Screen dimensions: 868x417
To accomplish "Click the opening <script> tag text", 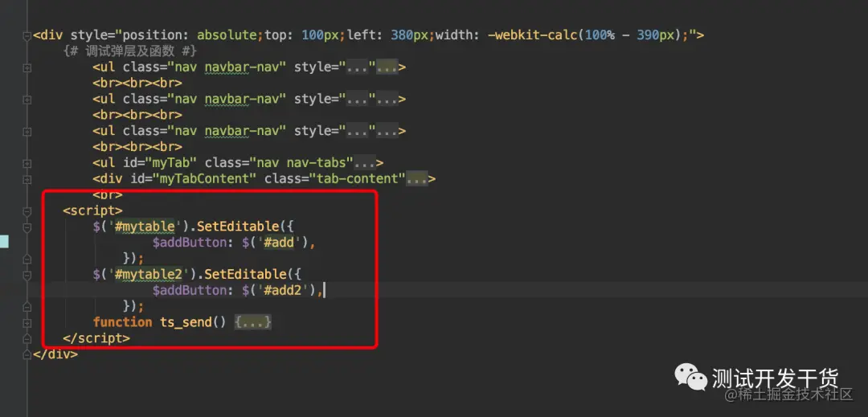I will [93, 211].
